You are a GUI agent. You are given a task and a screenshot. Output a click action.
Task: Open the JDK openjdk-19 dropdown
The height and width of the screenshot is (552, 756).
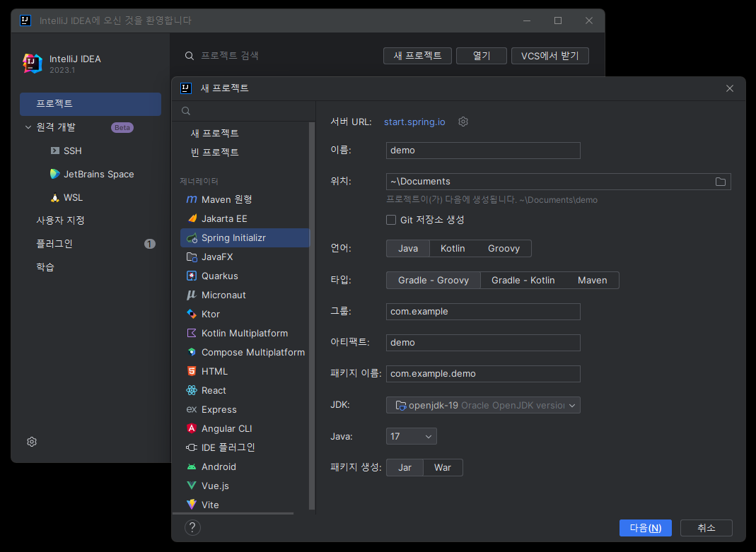pos(483,405)
